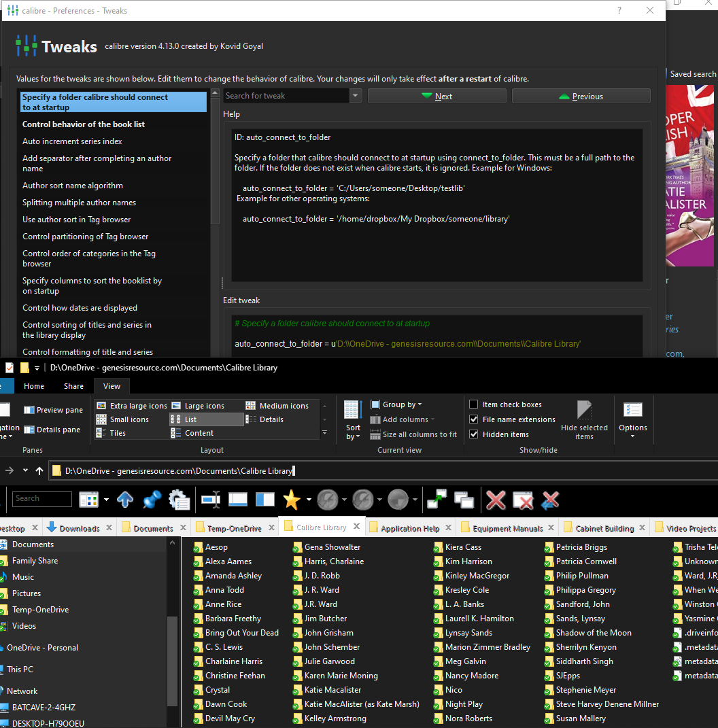Toggle Preview pane in ribbon
This screenshot has width=718, height=728.
pos(54,410)
